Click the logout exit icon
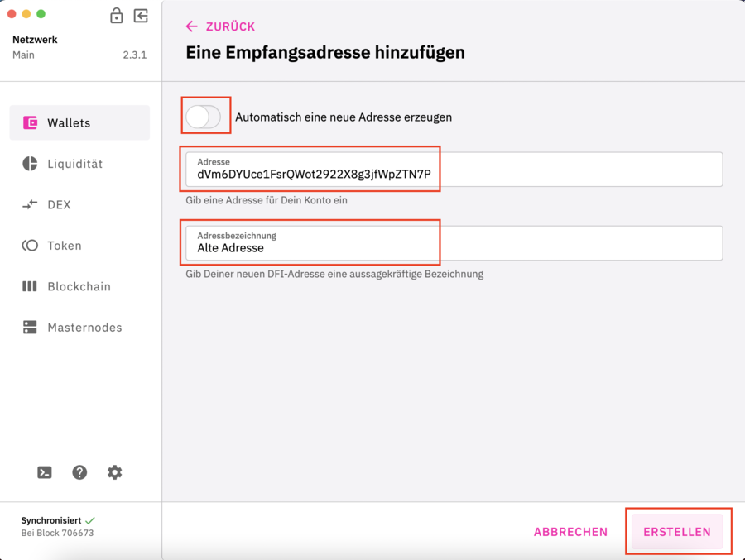The height and width of the screenshot is (560, 745). click(x=141, y=16)
